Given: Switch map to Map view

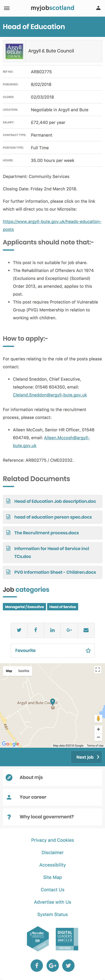Looking at the screenshot, I should [9, 671].
